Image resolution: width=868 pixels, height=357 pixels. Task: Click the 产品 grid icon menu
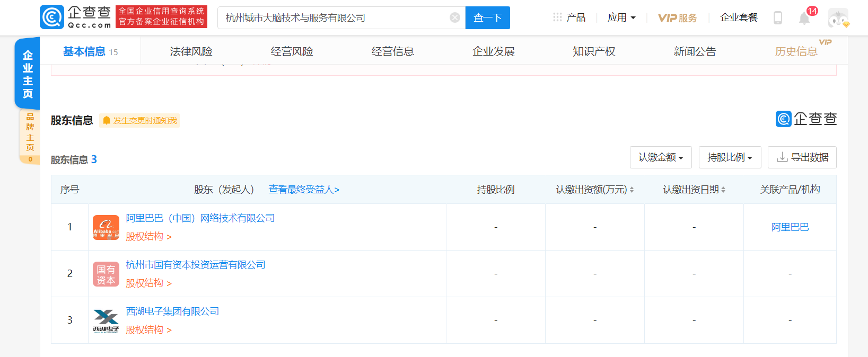[569, 17]
